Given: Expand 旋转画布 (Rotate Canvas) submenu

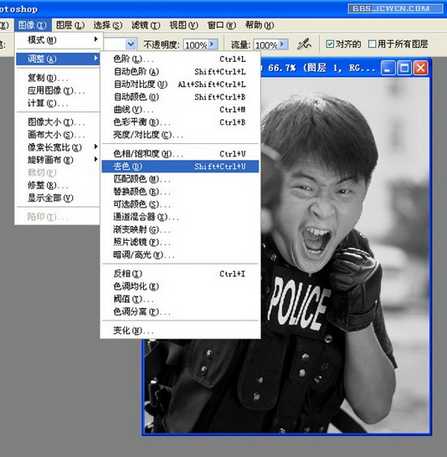Looking at the screenshot, I should (x=58, y=160).
